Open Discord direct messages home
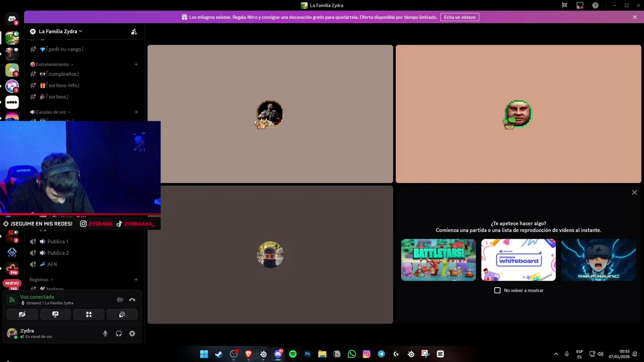 pos(12,20)
